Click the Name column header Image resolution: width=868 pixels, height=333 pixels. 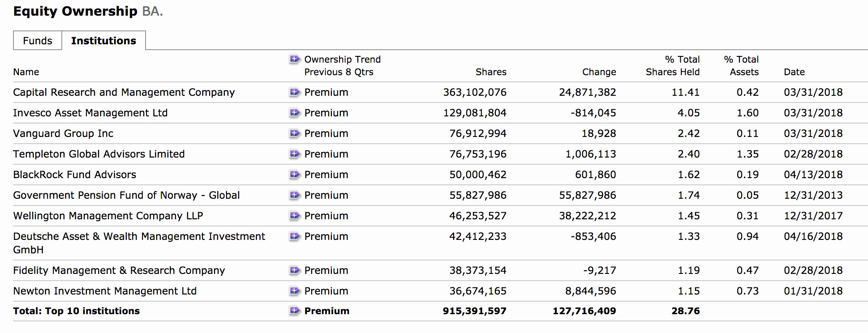(x=26, y=72)
